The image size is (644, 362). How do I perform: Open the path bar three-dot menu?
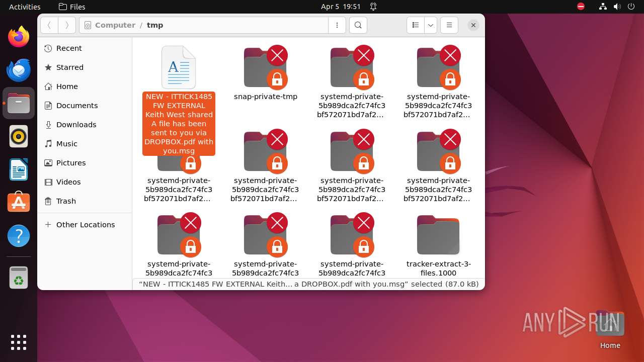(337, 25)
